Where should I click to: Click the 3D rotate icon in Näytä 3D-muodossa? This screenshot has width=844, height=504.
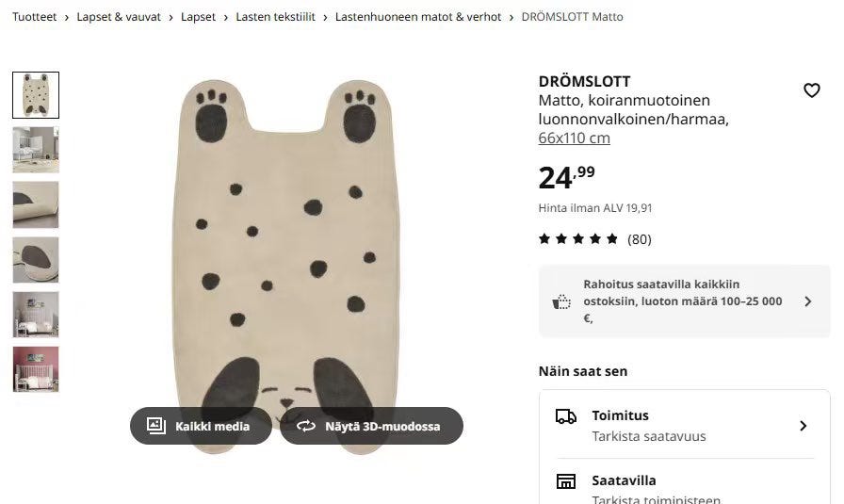[x=306, y=426]
